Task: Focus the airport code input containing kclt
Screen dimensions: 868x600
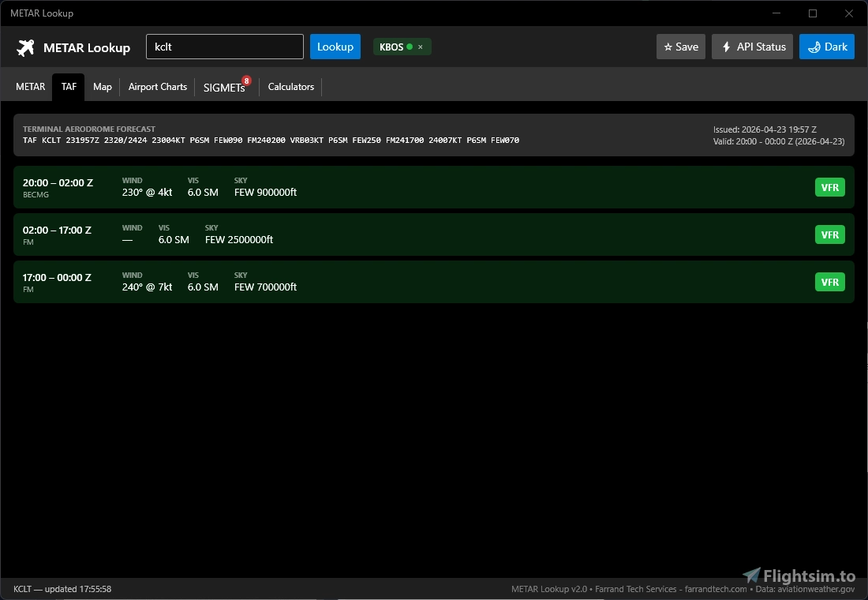Action: 225,47
